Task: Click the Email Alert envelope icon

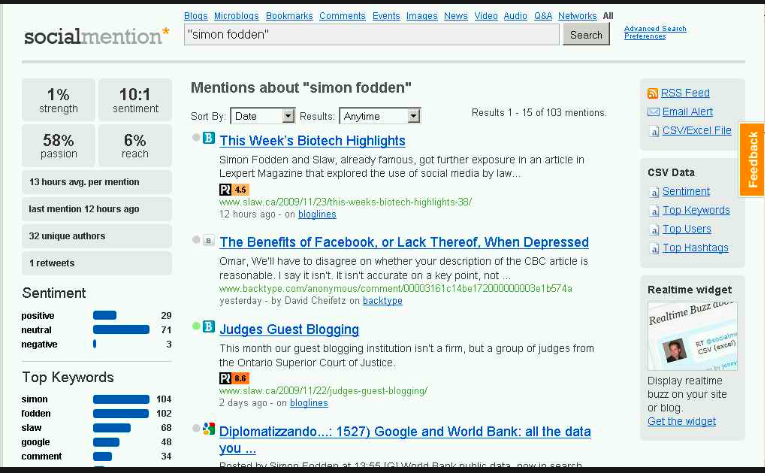Action: point(653,112)
